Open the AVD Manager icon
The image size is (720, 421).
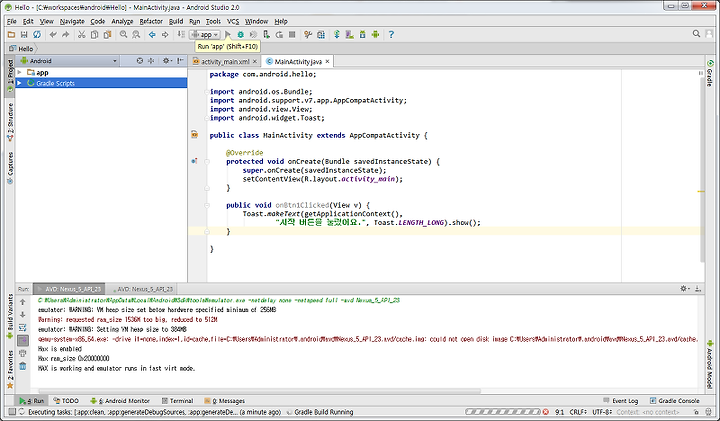[x=349, y=34]
